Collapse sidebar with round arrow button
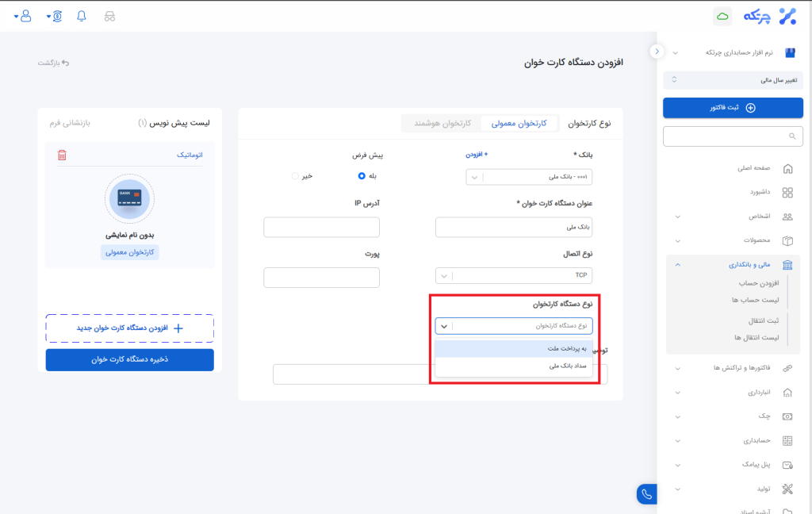Viewport: 812px width, 514px height. (657, 51)
